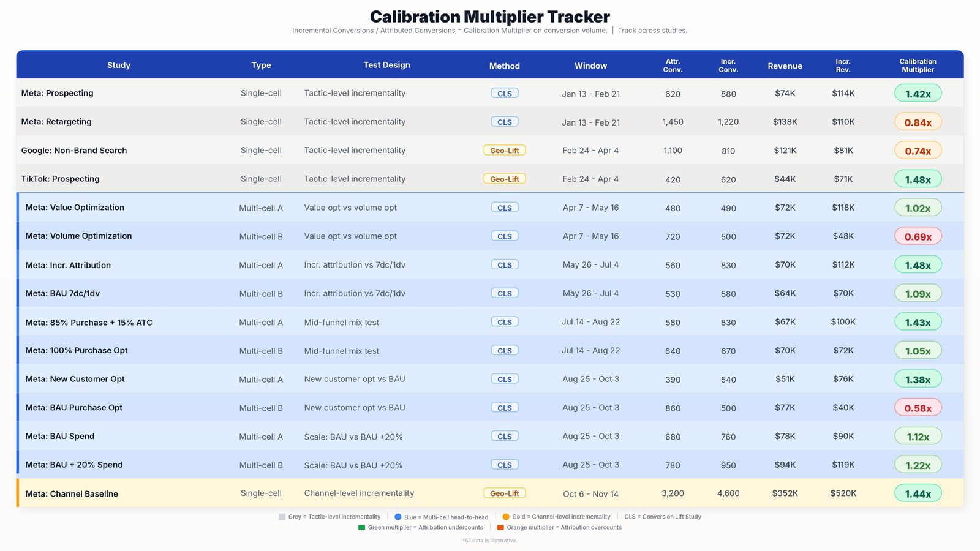Image resolution: width=980 pixels, height=551 pixels.
Task: Click the Window column header
Action: [x=590, y=66]
